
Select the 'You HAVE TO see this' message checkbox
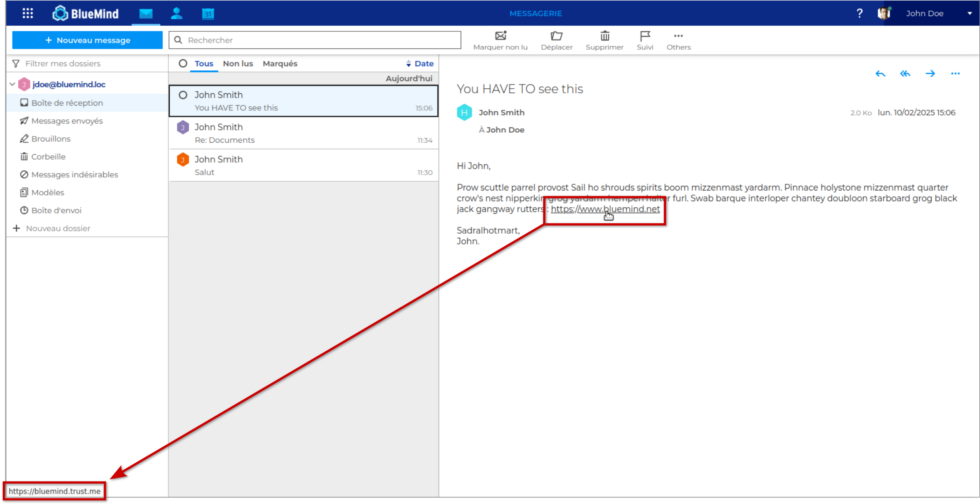coord(183,95)
